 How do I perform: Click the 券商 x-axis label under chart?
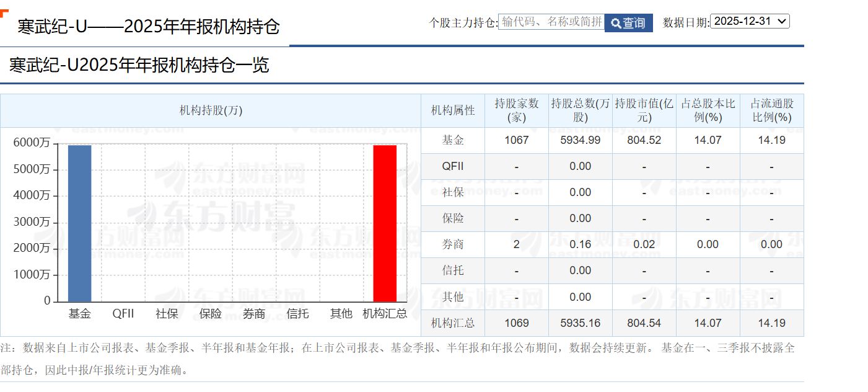click(254, 314)
